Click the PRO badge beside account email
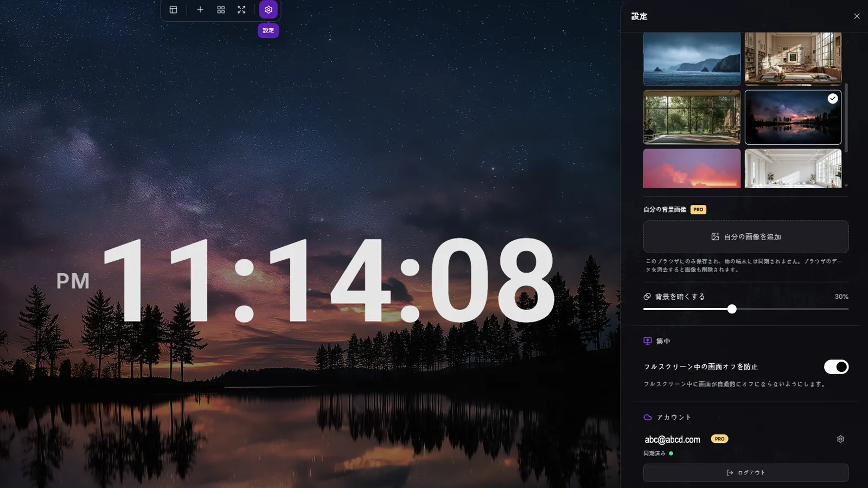868x488 pixels. click(x=719, y=439)
